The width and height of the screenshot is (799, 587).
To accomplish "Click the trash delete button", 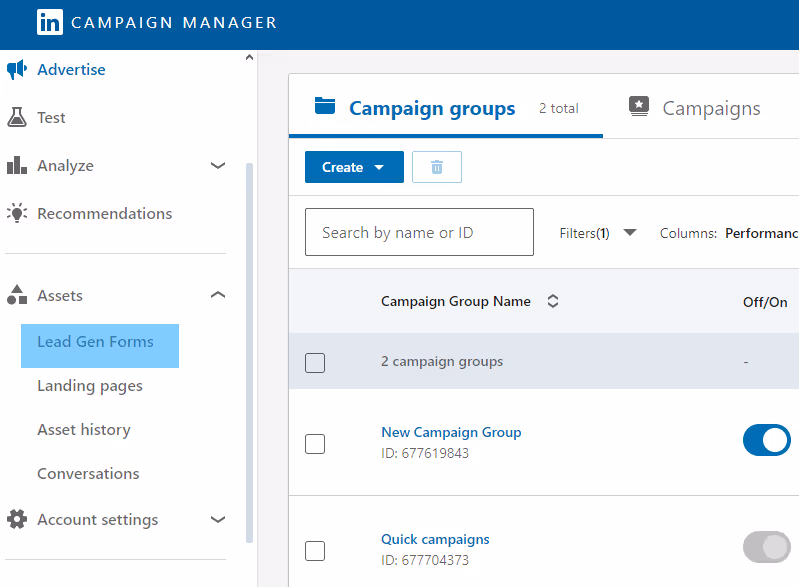I will tap(437, 167).
